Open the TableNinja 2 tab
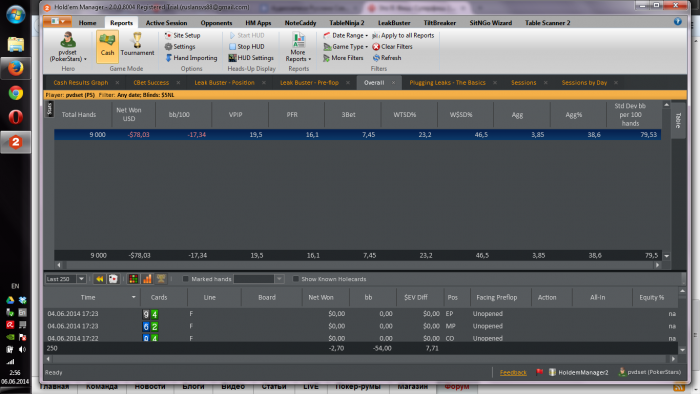700x394 pixels. tap(346, 23)
